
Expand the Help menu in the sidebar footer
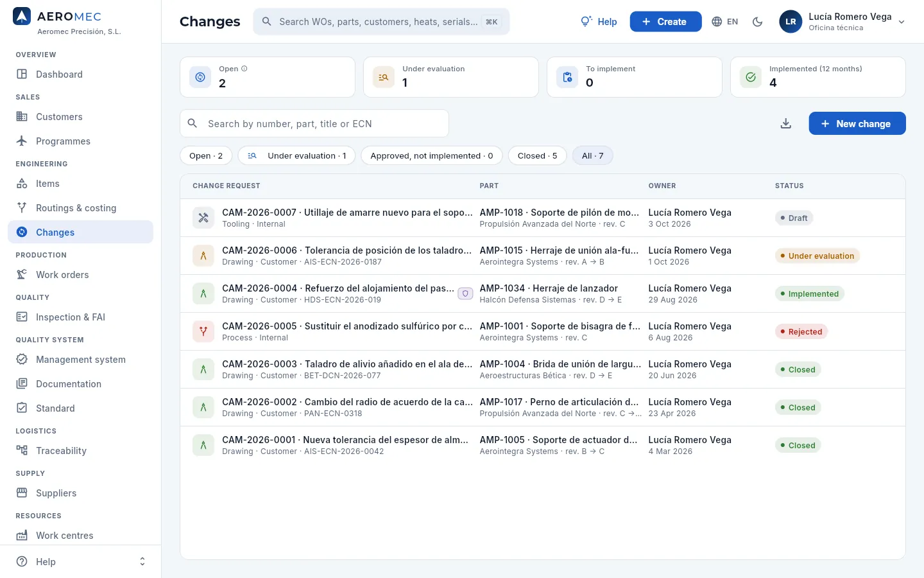pos(80,562)
